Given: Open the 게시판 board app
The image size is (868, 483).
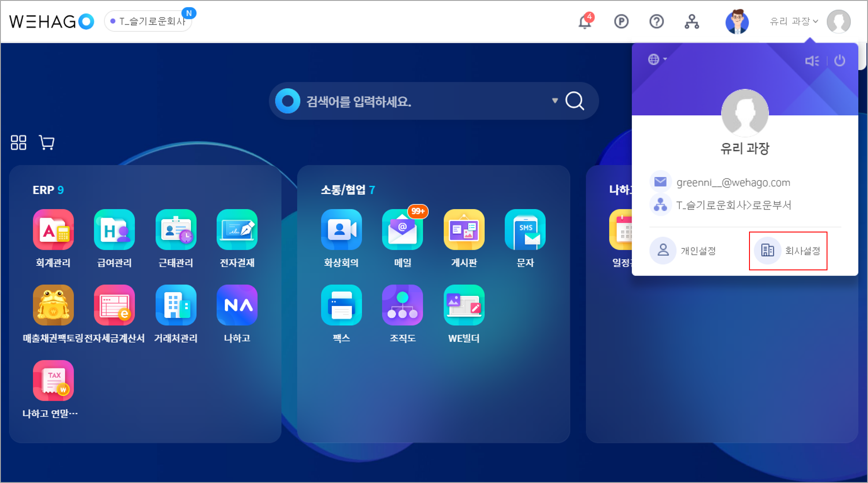Looking at the screenshot, I should click(x=464, y=230).
